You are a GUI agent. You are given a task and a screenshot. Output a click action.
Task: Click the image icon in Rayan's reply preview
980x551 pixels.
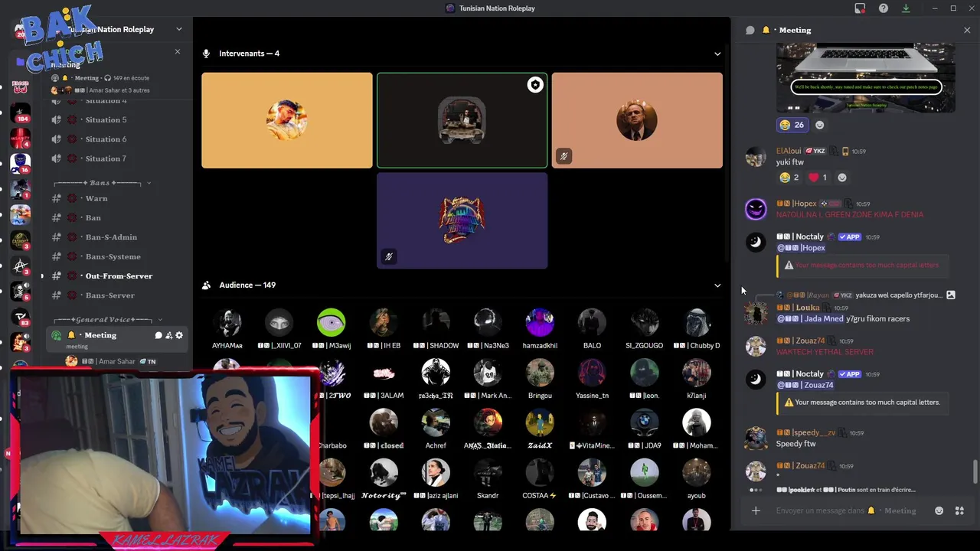tap(950, 295)
